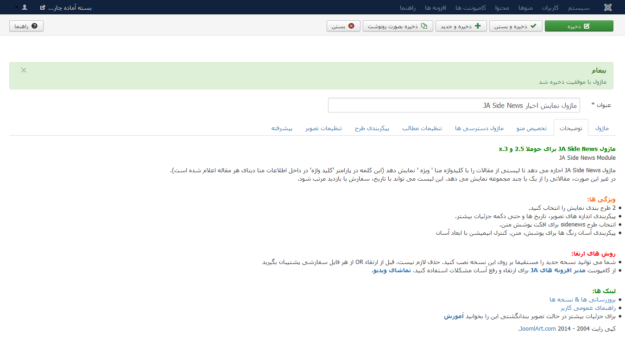Open the تماشای ویدیو link
625x364 pixels.
click(x=391, y=270)
